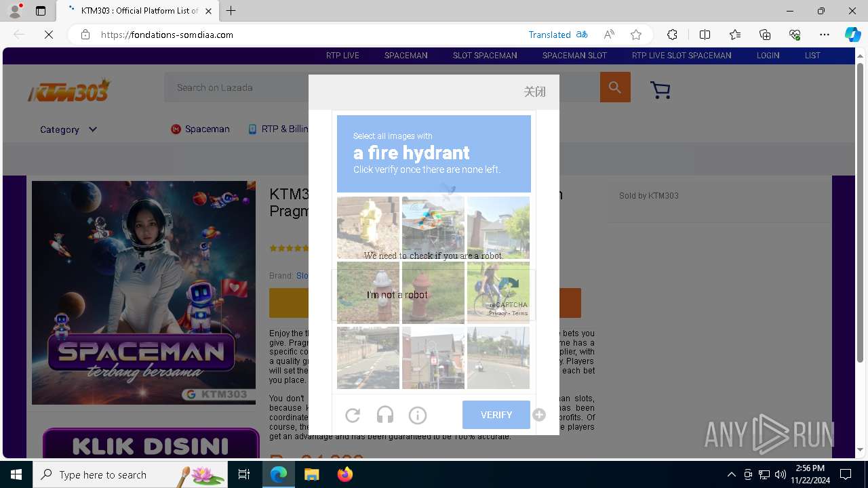868x488 pixels.
Task: Open RTP LIVE SLOT SPACEMAN menu item
Action: click(x=682, y=56)
